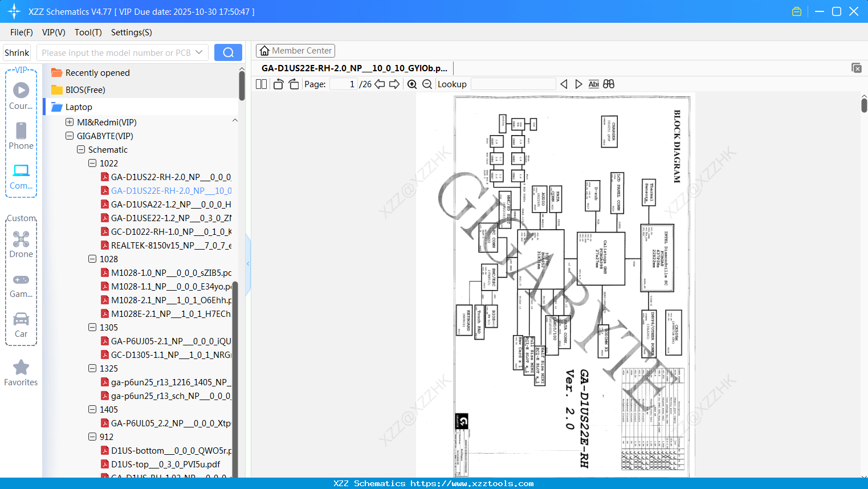Image resolution: width=868 pixels, height=489 pixels.
Task: Click the document viewer vertical scrollbar
Action: (864, 105)
